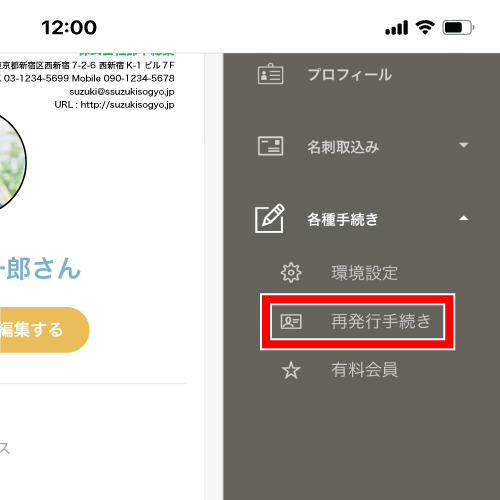The image size is (500, 500).
Task: Click the 有料会員 star icon
Action: (x=291, y=370)
